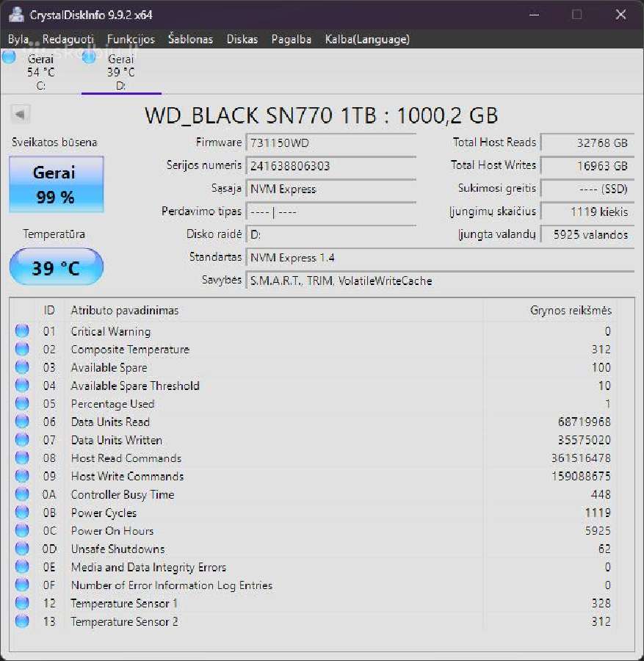Select the Percentage Used attribute name
Viewport: 644px width, 661px height.
(x=112, y=404)
